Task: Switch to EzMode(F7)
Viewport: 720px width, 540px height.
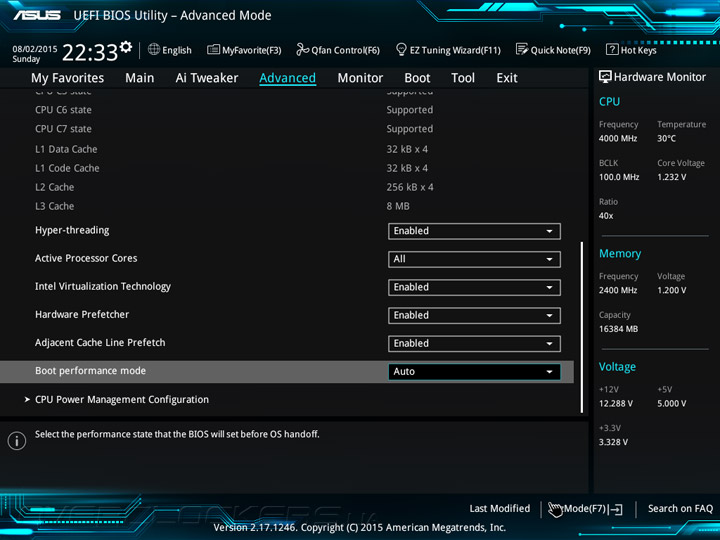Action: [x=585, y=509]
